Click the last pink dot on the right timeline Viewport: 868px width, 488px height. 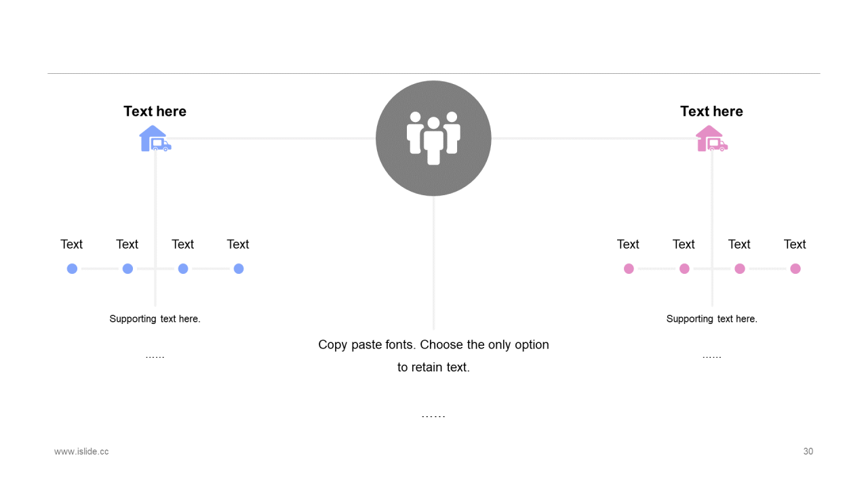[795, 268]
